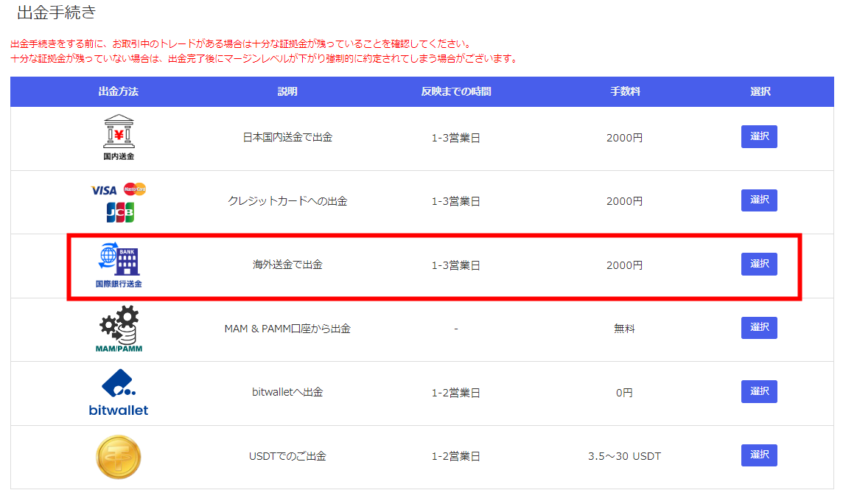
Task: Click the 出金方法 column header
Action: 119,91
